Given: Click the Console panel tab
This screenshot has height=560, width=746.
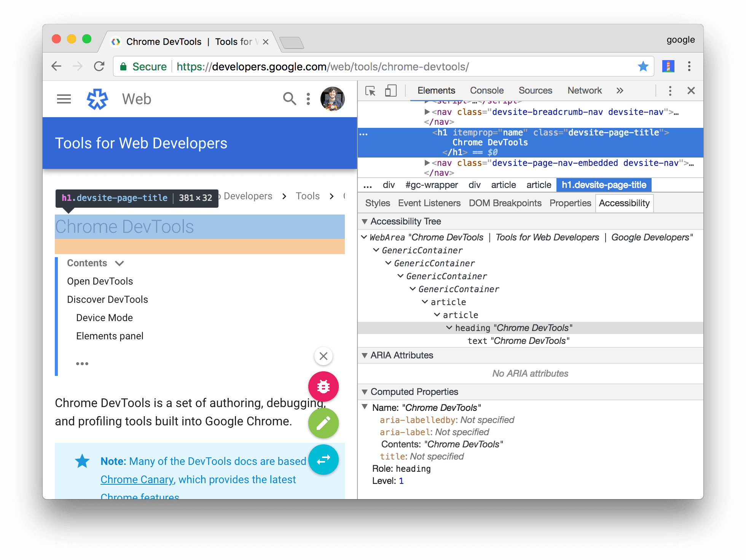Looking at the screenshot, I should pos(485,91).
